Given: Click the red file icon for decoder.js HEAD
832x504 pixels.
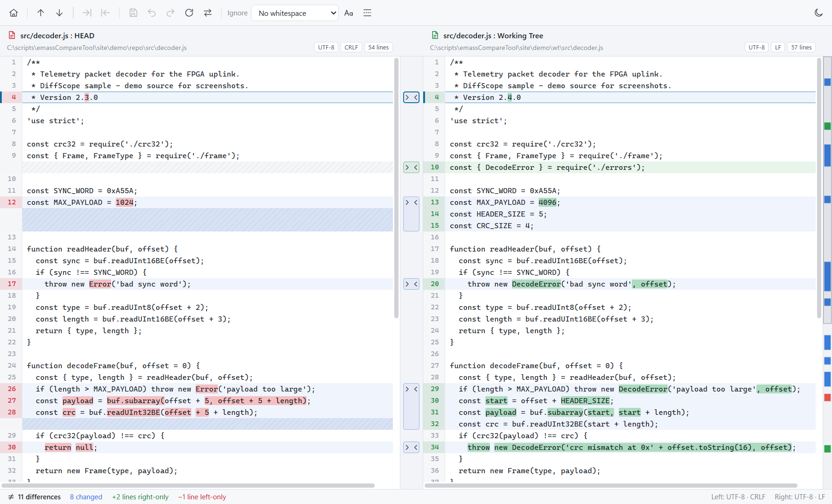Looking at the screenshot, I should 12,35.
